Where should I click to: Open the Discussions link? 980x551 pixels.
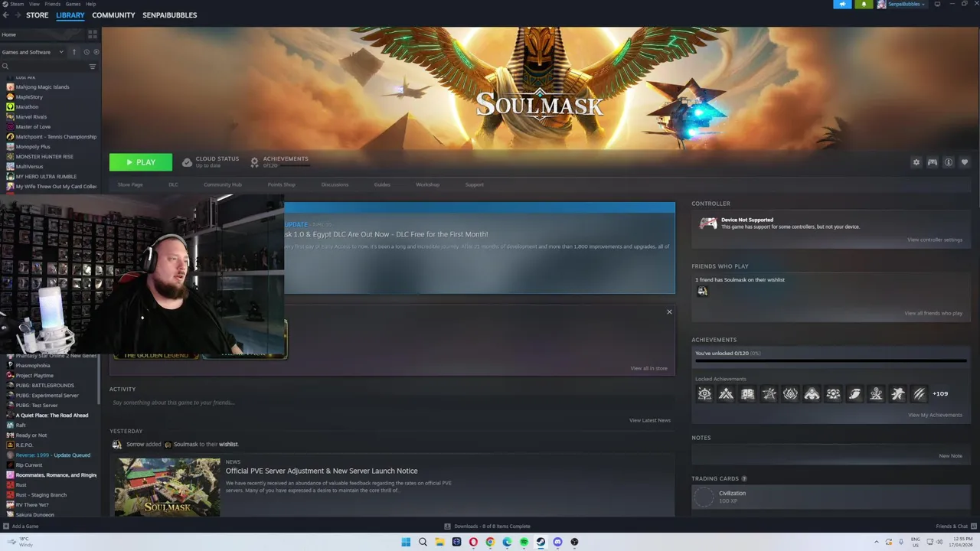[335, 184]
